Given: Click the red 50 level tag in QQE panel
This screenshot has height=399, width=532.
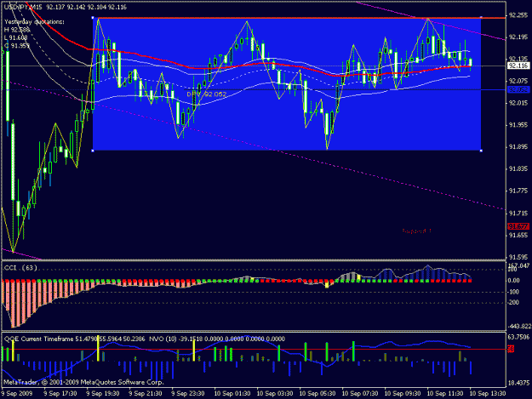Looking at the screenshot, I should click(511, 349).
